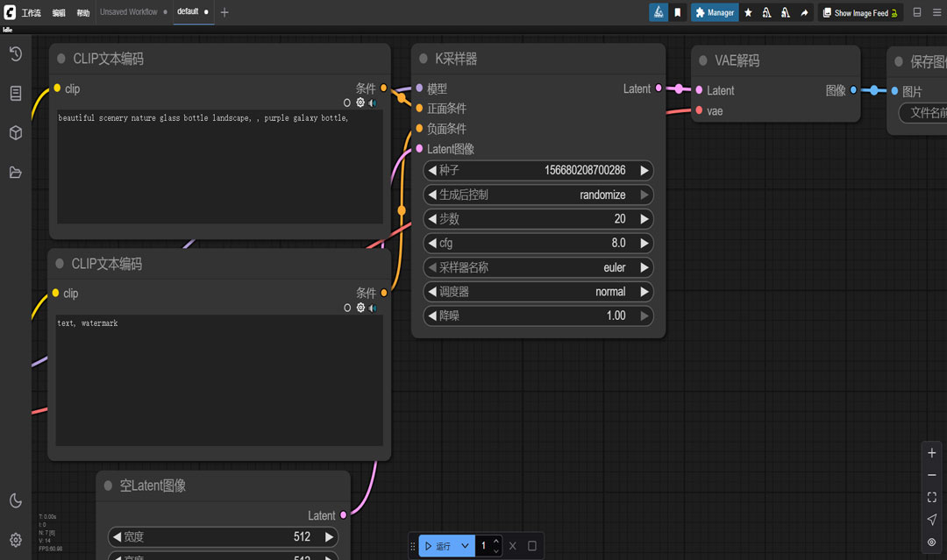Click the Show Image Feed button
The width and height of the screenshot is (947, 560).
point(859,13)
